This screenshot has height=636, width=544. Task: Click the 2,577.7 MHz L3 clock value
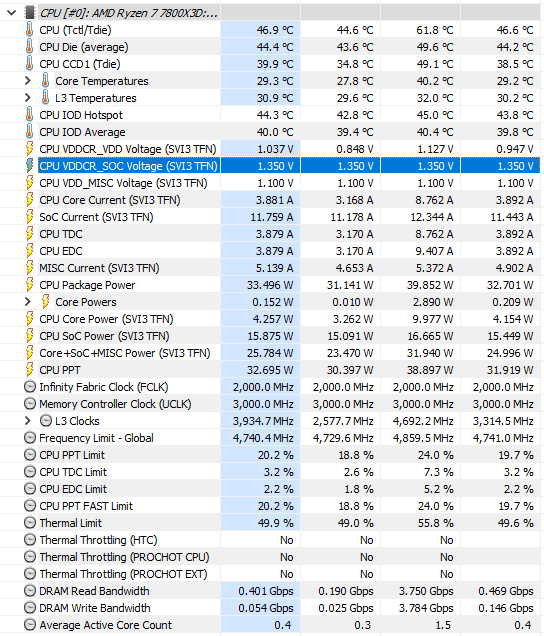tap(340, 421)
